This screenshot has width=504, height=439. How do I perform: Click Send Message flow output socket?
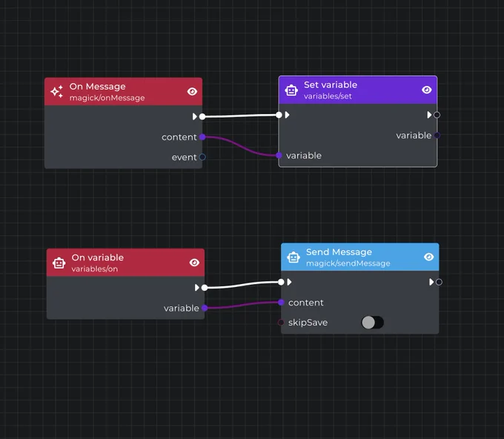tap(439, 282)
